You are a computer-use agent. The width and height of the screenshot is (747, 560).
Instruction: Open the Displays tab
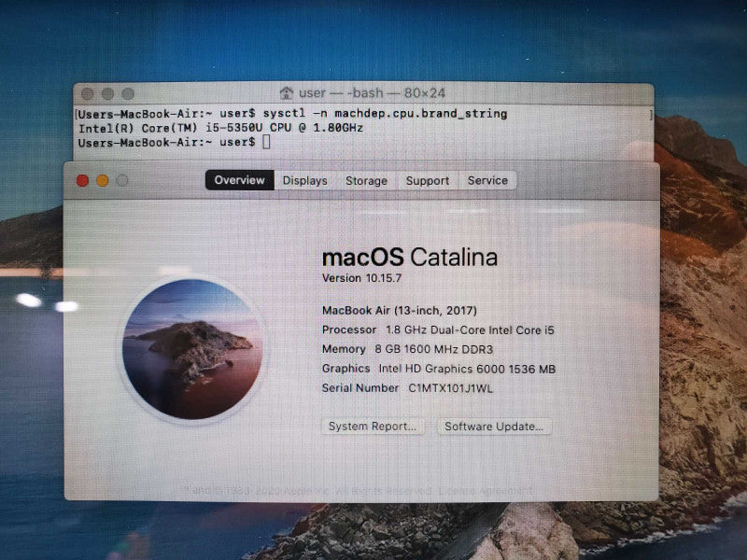click(305, 180)
